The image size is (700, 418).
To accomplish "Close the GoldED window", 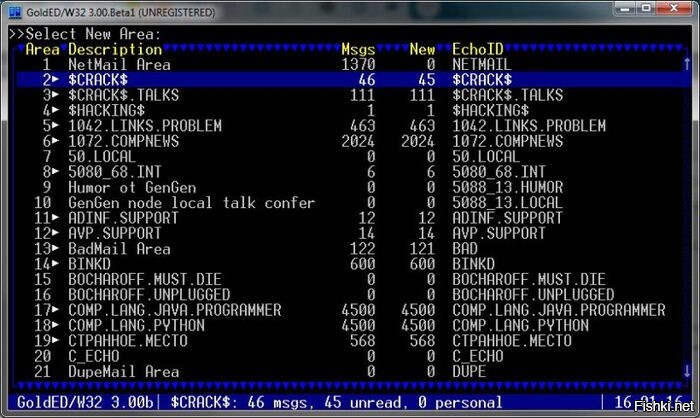I will (x=673, y=10).
